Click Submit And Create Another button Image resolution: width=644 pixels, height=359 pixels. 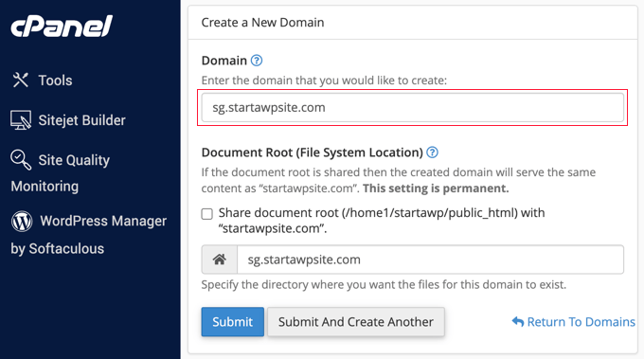click(x=356, y=322)
